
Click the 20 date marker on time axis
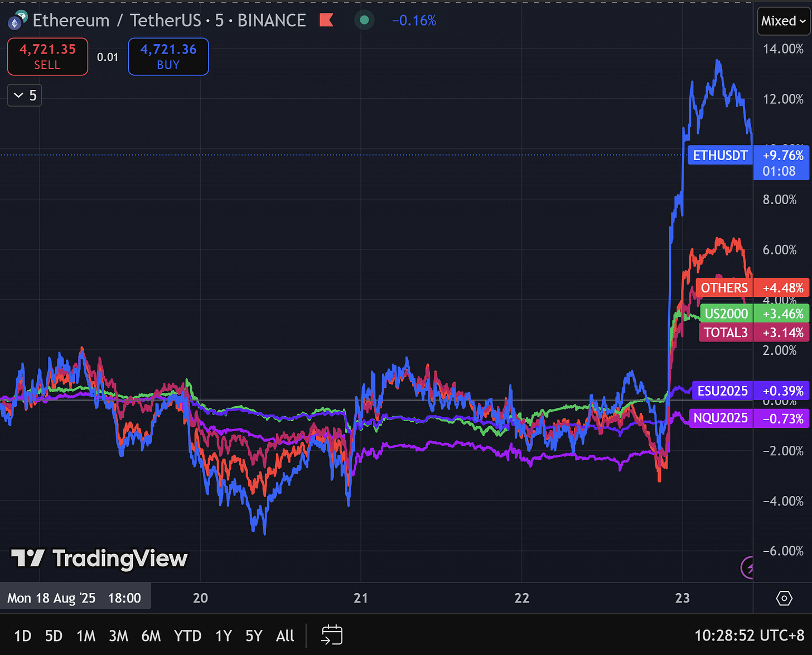200,598
